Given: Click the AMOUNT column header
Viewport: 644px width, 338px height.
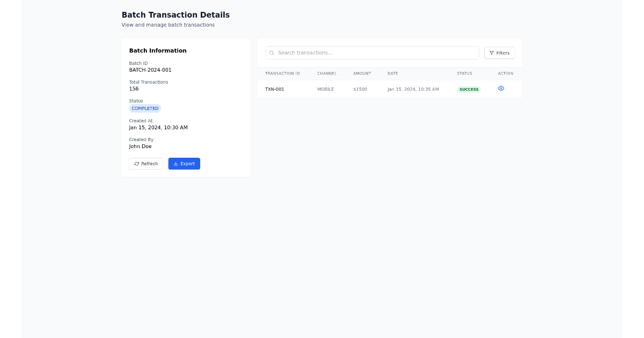Looking at the screenshot, I should point(362,74).
